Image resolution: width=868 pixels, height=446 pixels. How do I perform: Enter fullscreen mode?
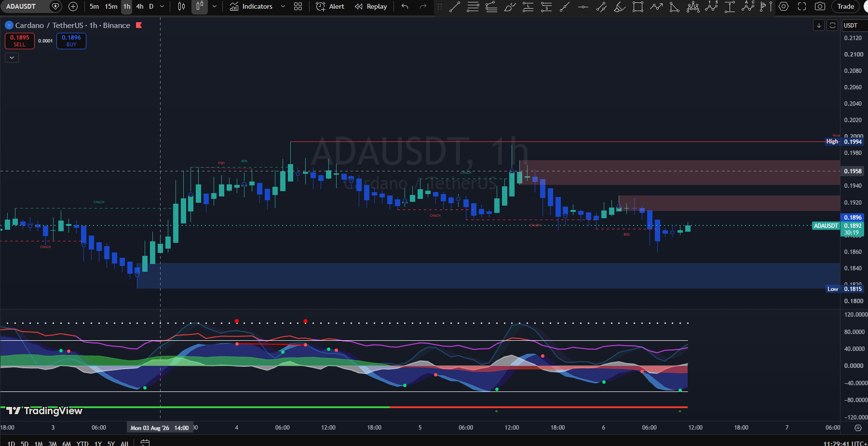coord(802,6)
